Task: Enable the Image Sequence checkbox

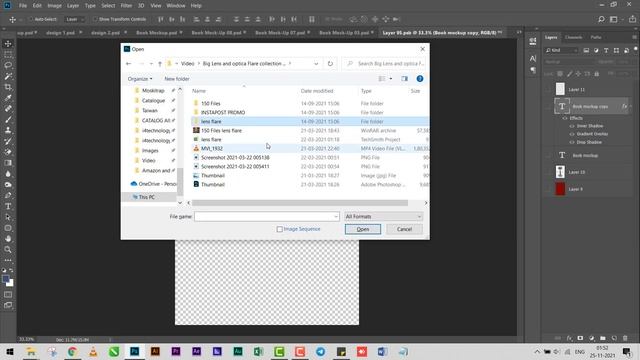Action: coord(280,229)
